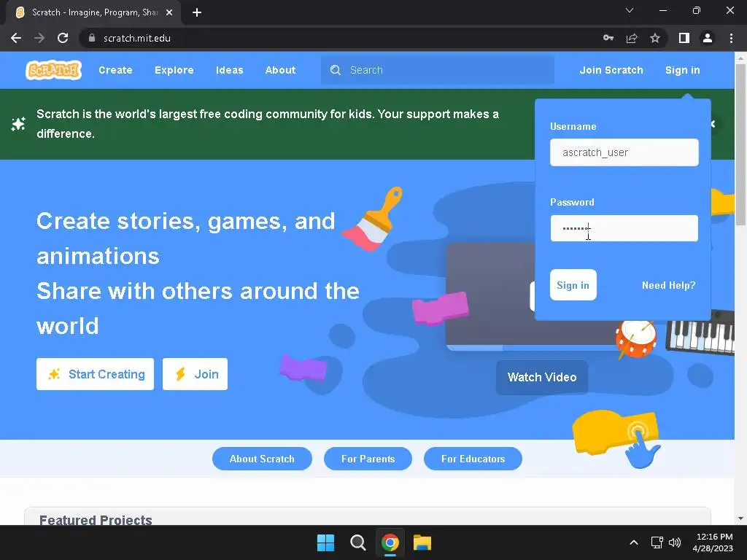Screen dimensions: 747x560
Task: Open the Ideas menu item
Action: pyautogui.click(x=229, y=70)
